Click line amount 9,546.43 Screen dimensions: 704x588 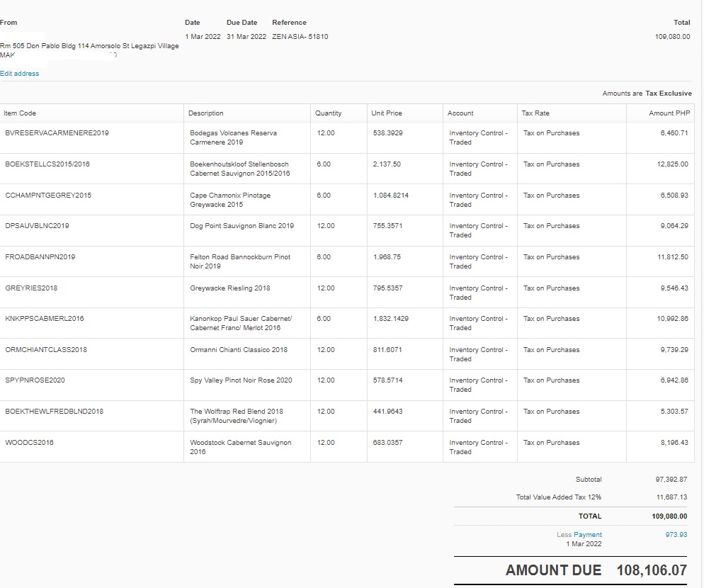pyautogui.click(x=674, y=288)
